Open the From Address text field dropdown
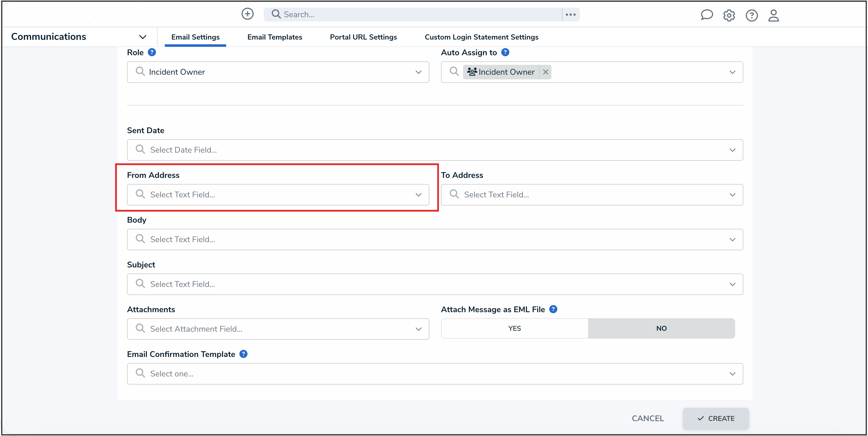The image size is (868, 436). coord(419,195)
